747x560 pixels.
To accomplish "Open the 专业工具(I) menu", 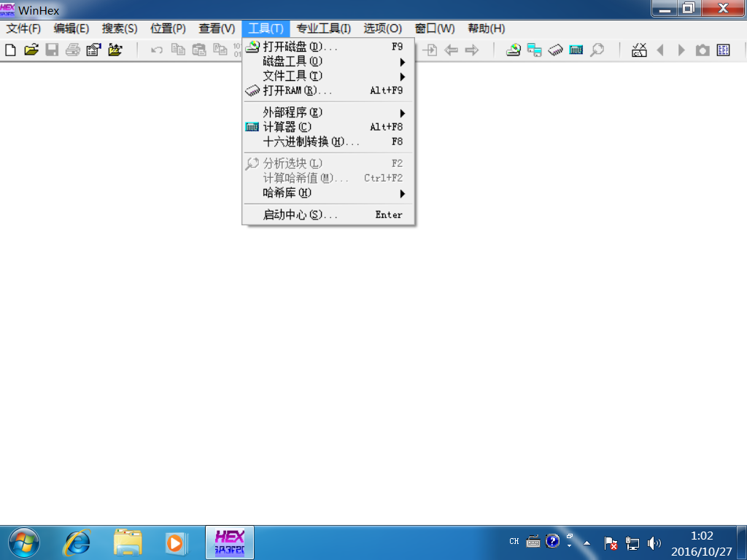I will [323, 28].
